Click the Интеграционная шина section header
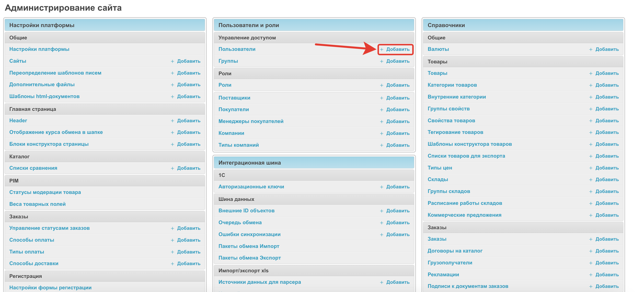Viewport: 644px width, 292px height. [250, 163]
